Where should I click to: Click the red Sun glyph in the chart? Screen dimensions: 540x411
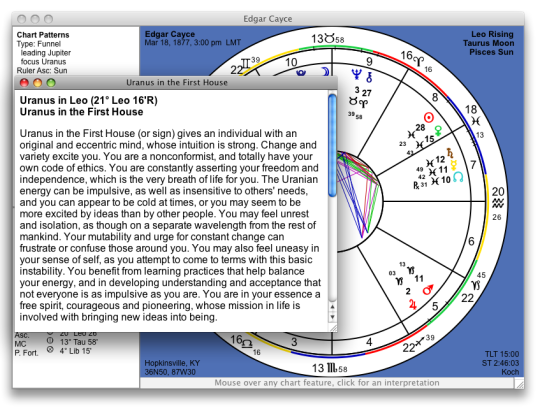(428, 118)
